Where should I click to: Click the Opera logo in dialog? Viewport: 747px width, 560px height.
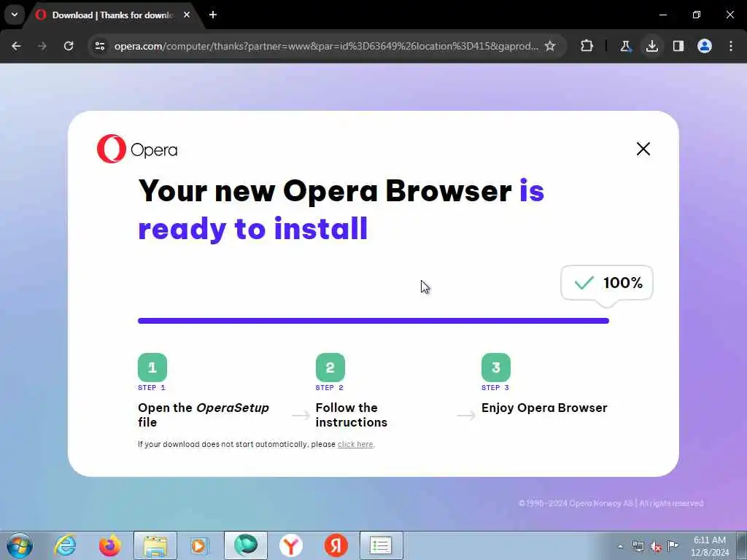pyautogui.click(x=137, y=149)
